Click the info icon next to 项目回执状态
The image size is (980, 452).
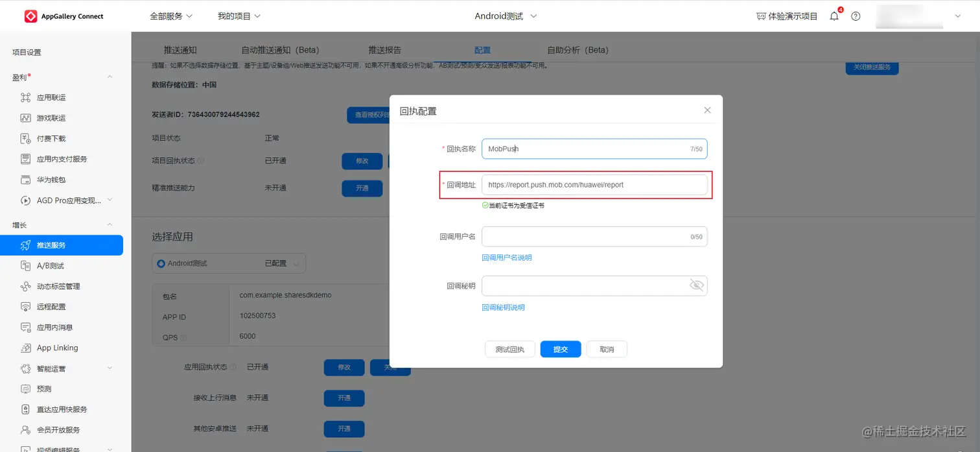pyautogui.click(x=200, y=161)
